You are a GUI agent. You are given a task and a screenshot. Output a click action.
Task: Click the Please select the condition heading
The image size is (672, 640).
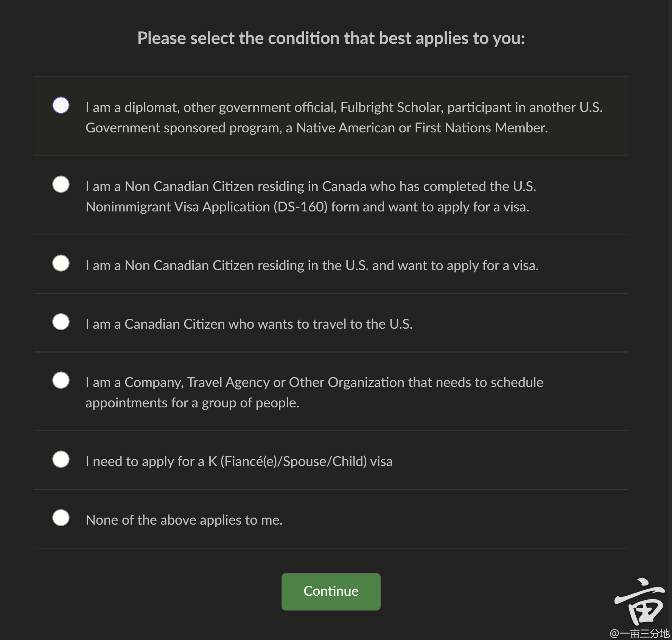pyautogui.click(x=331, y=38)
